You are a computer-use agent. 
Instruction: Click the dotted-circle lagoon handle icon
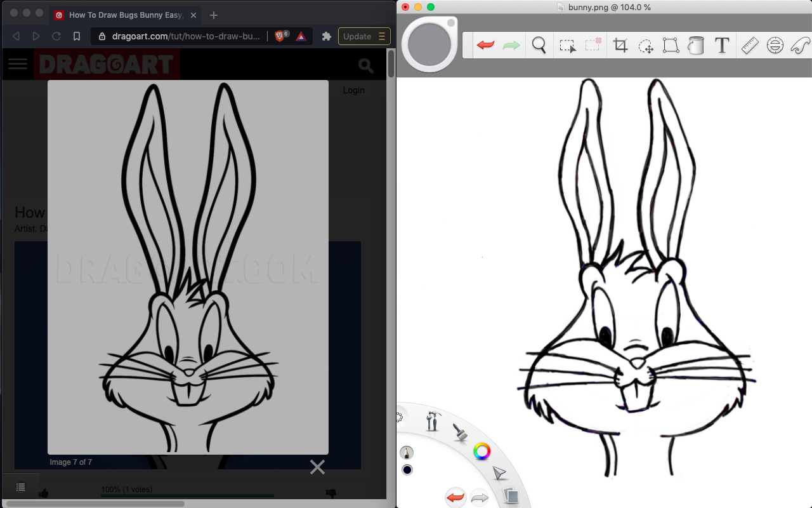click(400, 417)
